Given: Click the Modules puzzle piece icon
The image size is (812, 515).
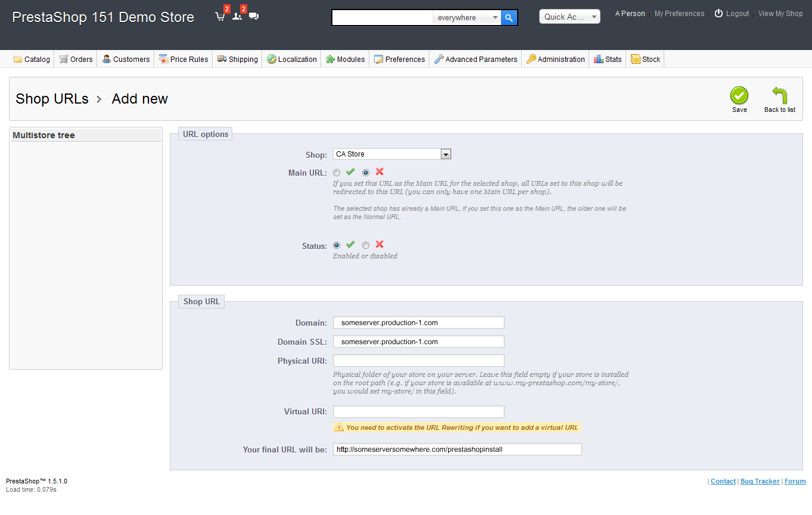Looking at the screenshot, I should pyautogui.click(x=331, y=59).
